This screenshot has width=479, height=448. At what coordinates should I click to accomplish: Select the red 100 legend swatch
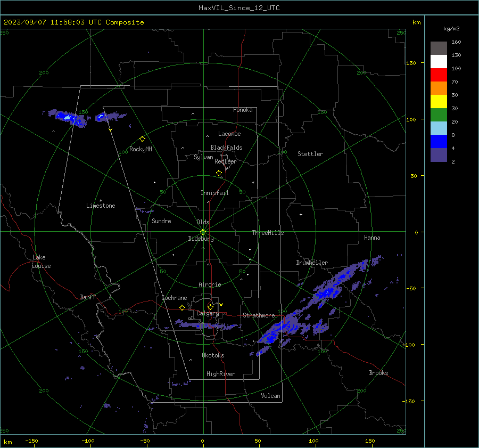point(439,75)
